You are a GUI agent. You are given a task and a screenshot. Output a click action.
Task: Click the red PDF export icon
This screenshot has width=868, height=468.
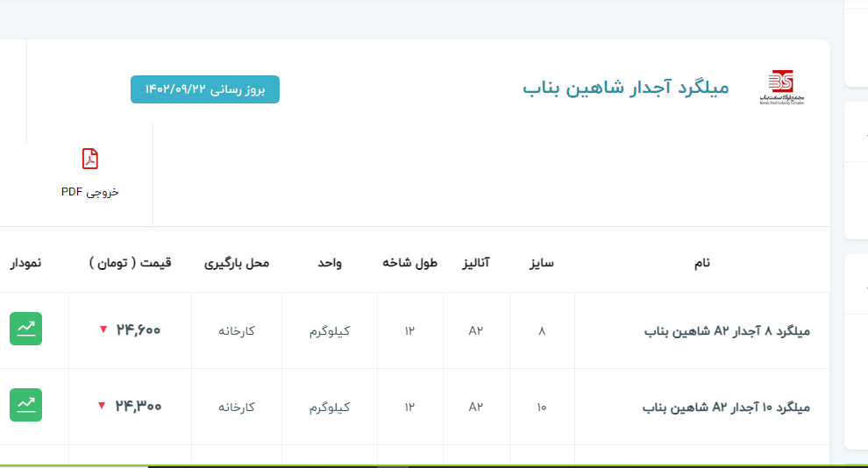pos(89,159)
